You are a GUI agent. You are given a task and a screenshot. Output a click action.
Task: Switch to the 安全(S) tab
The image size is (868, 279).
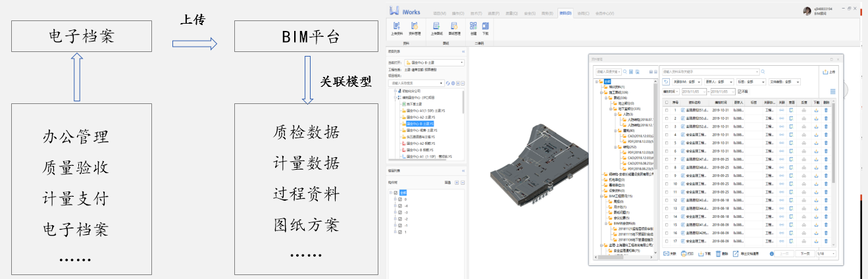[529, 12]
